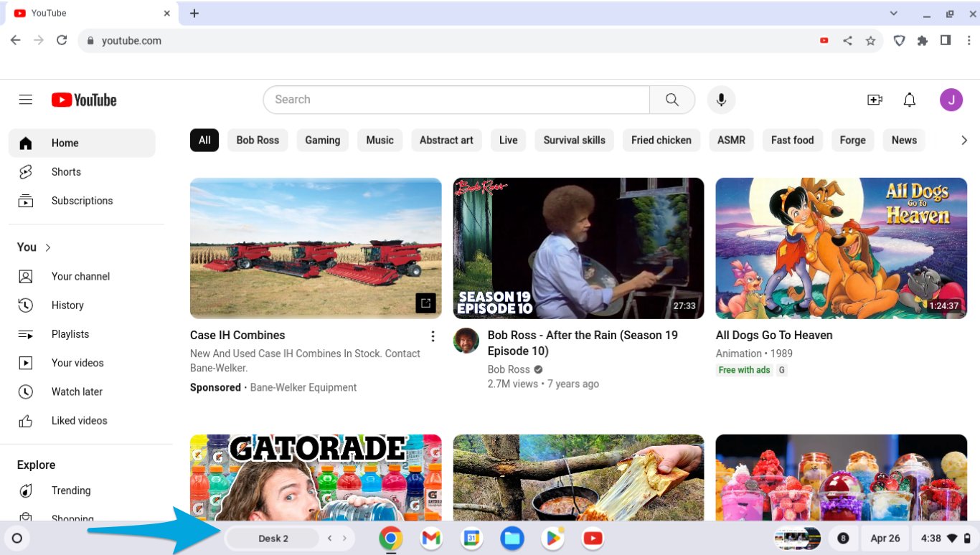Open the tab search dropdown arrow
The image size is (980, 555).
point(894,13)
